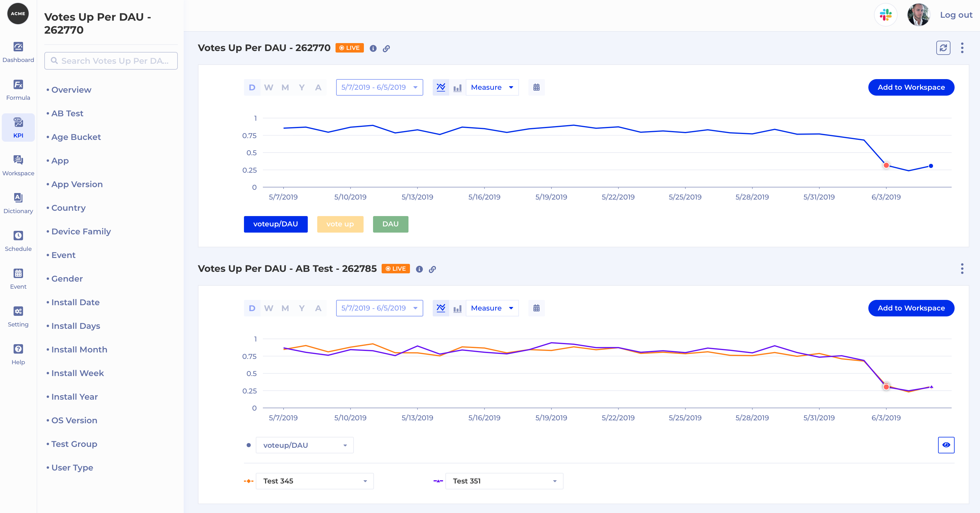Click the Log out link
980x513 pixels.
[x=956, y=15]
